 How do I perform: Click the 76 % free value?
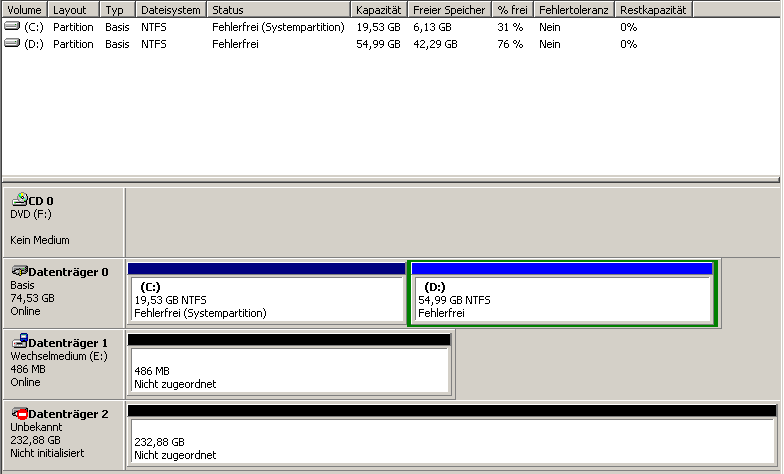(510, 44)
